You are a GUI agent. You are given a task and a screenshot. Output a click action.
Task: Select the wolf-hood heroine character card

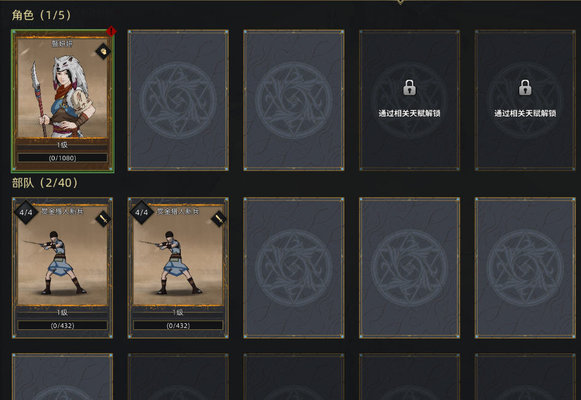[x=63, y=101]
